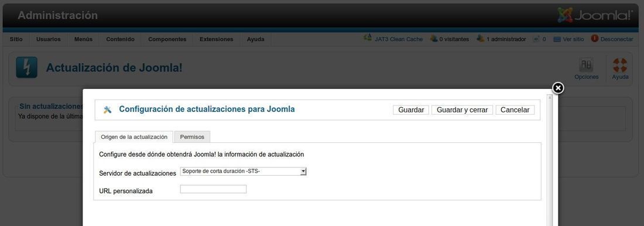Image resolution: width=644 pixels, height=226 pixels.
Task: Open the Componentes menu
Action: (x=167, y=39)
